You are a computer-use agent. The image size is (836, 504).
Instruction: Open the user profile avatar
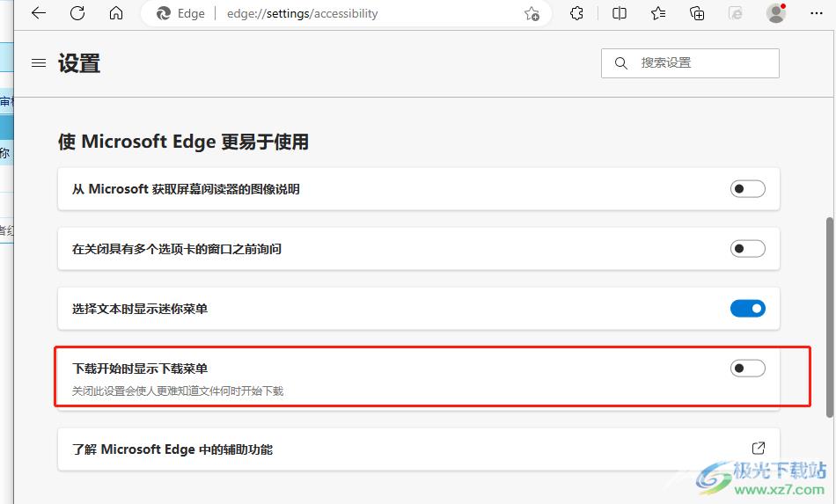[776, 13]
